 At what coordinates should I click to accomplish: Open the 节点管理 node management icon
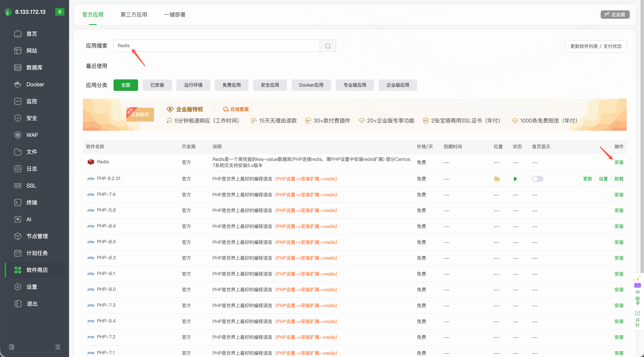pos(18,236)
